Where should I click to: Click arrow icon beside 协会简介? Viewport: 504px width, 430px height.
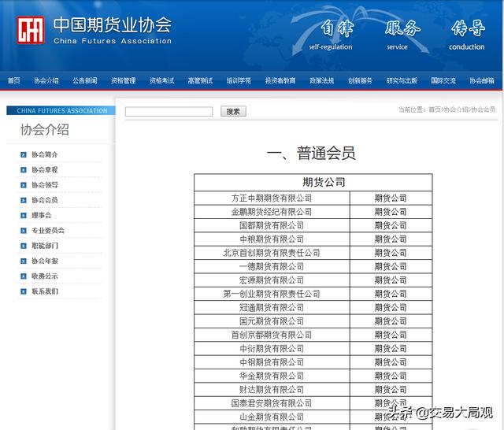point(24,154)
